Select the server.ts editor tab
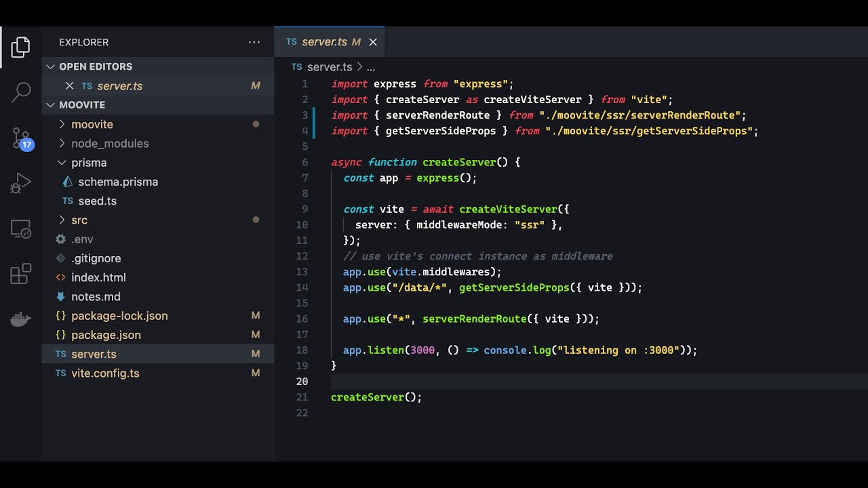Image resolution: width=868 pixels, height=488 pixels. click(330, 42)
